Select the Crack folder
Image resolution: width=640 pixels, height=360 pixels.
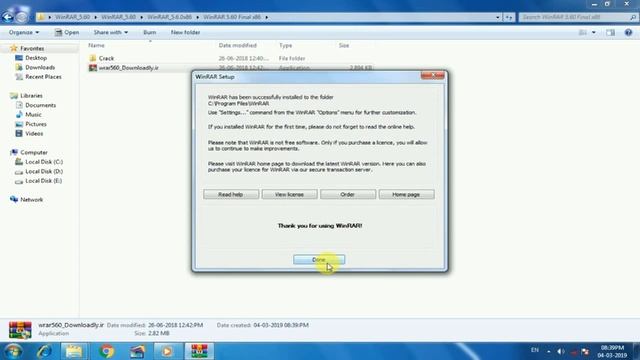pyautogui.click(x=106, y=58)
